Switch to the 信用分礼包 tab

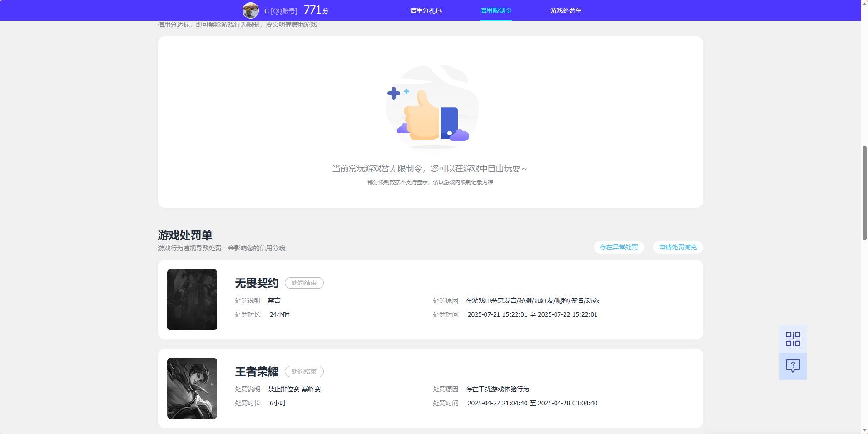click(426, 10)
